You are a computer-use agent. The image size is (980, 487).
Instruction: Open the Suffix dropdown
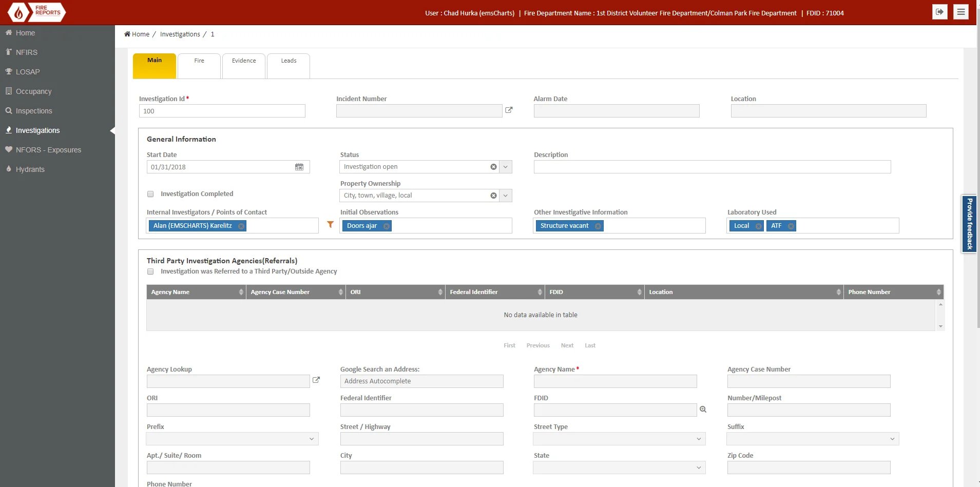click(x=813, y=439)
